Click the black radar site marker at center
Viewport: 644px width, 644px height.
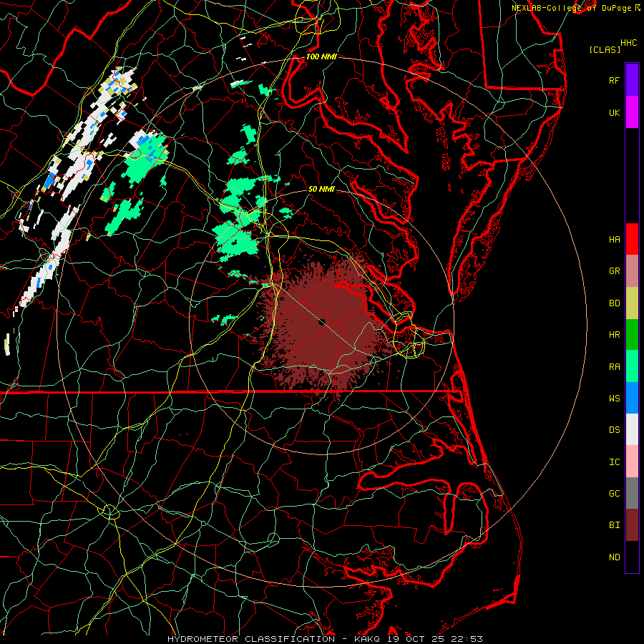coord(322,322)
